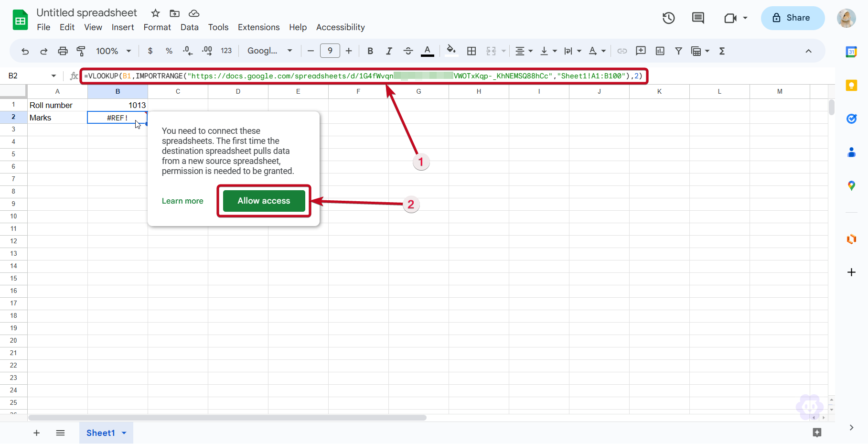868x444 pixels.
Task: Open the Help menu
Action: coord(298,27)
